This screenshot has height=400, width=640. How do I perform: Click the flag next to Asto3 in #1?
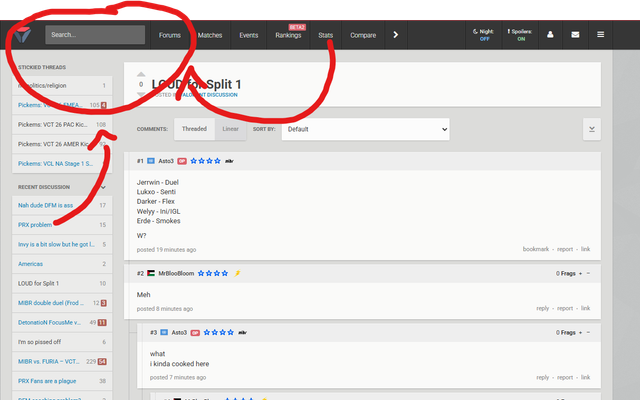click(151, 161)
